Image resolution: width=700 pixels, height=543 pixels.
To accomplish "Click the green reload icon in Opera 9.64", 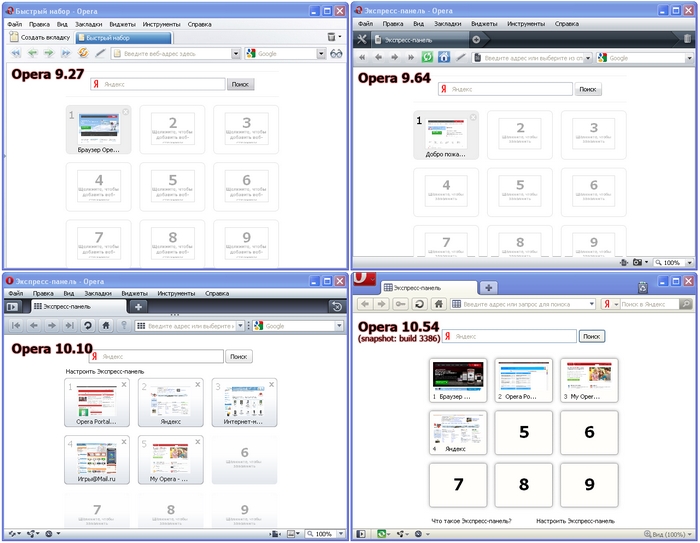I will click(427, 57).
